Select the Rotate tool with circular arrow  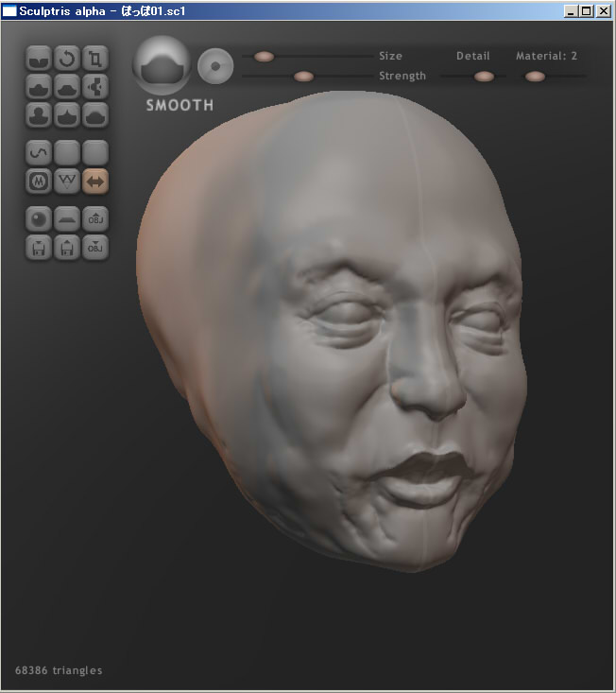67,59
